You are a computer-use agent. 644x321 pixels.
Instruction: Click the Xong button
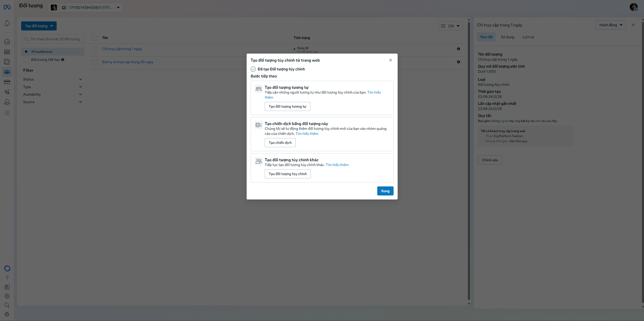click(x=385, y=191)
